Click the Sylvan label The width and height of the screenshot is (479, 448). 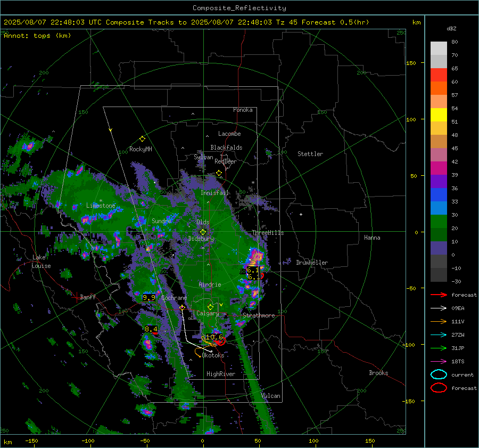coord(203,157)
